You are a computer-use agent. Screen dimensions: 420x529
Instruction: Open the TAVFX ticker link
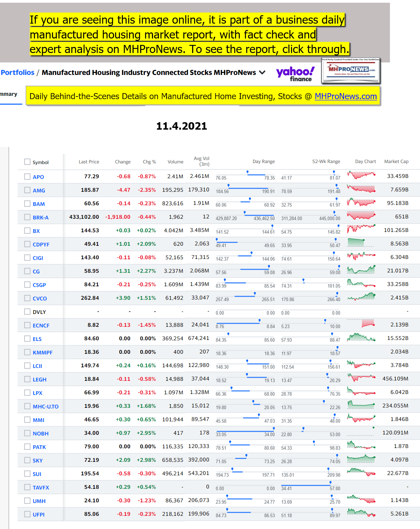coord(41,487)
